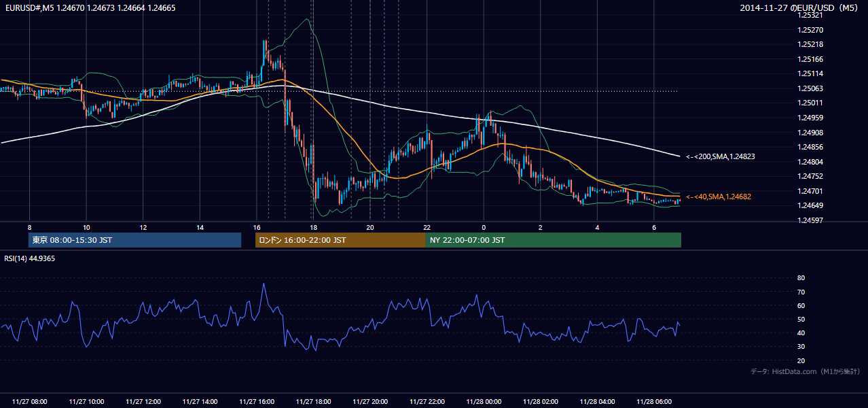This screenshot has height=408, width=868.
Task: Click hour label 20 under price chart
Action: coord(370,227)
